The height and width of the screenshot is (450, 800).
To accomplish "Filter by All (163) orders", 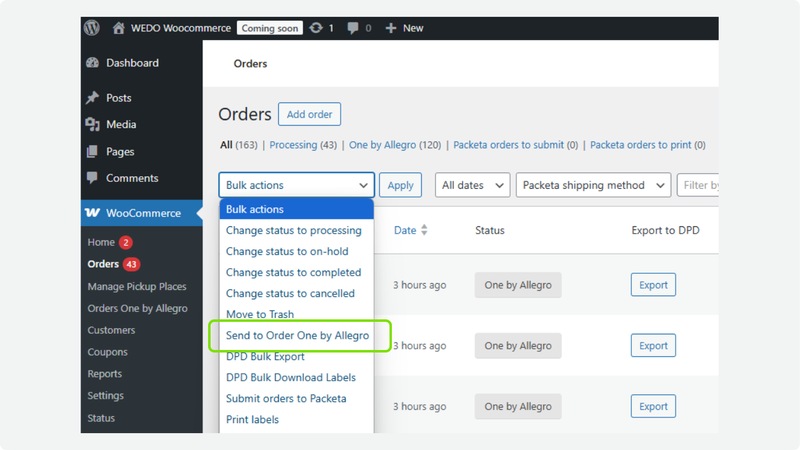I will (x=238, y=145).
